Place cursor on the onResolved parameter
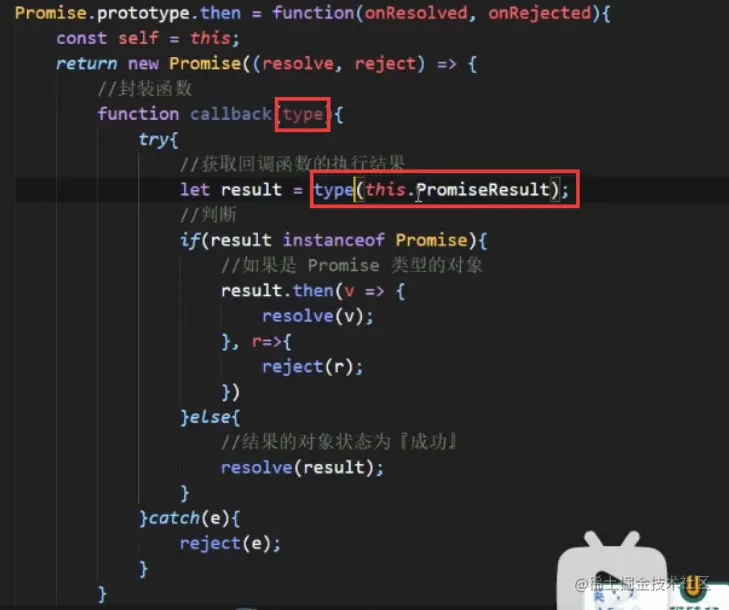 pyautogui.click(x=416, y=13)
